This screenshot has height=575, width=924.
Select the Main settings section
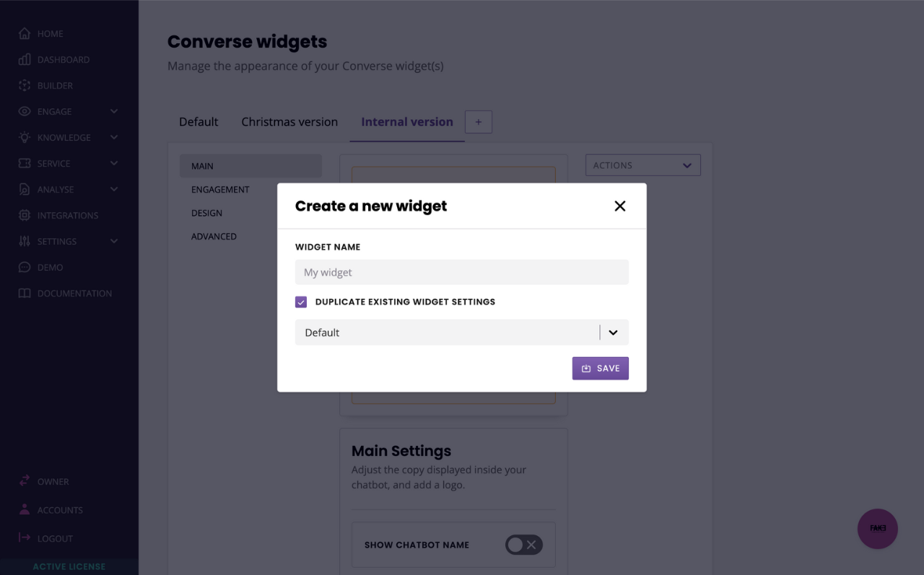(250, 166)
